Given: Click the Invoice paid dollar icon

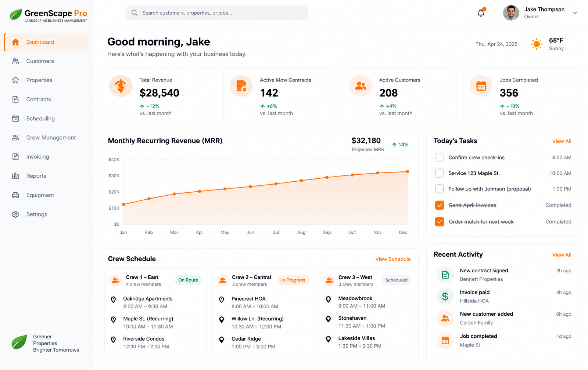Looking at the screenshot, I should tap(445, 296).
